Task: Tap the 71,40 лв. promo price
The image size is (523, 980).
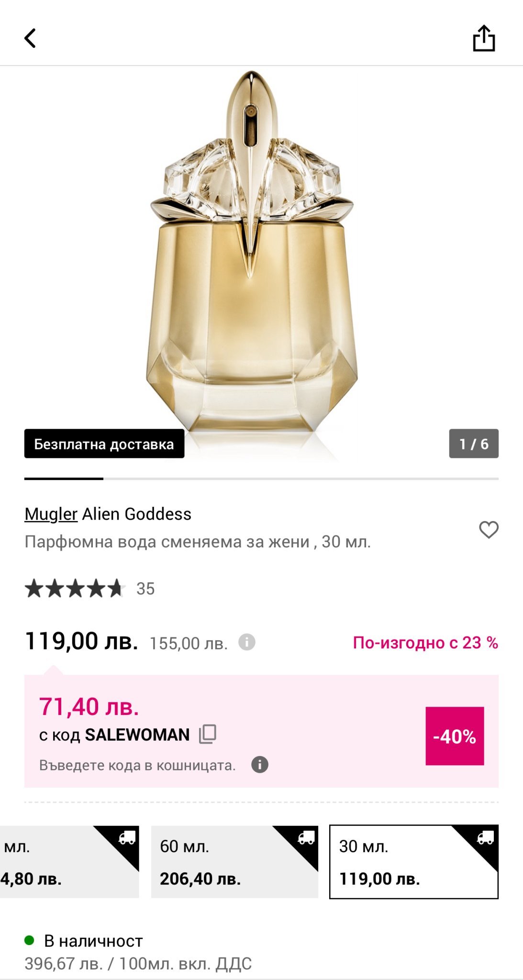Action: (x=89, y=707)
